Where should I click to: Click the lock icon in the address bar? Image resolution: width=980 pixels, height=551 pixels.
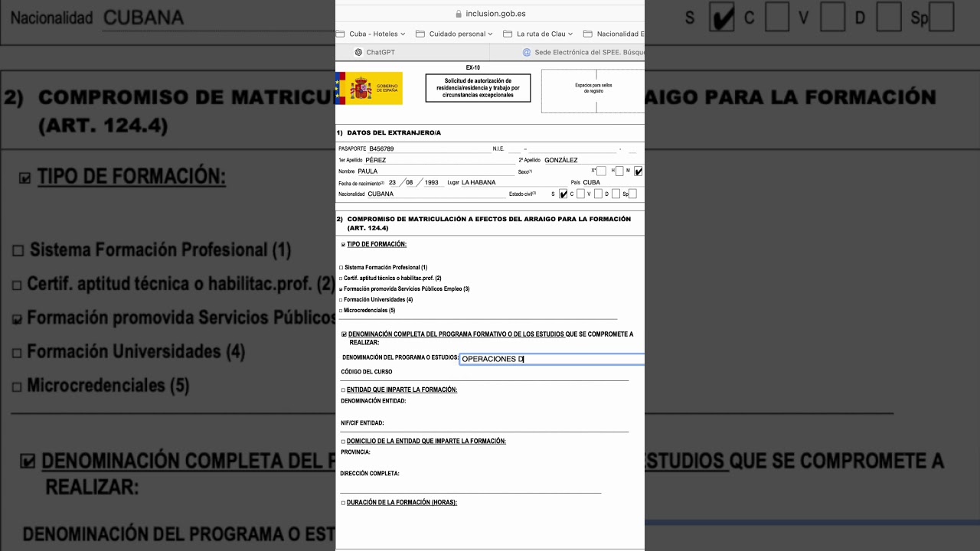(x=459, y=13)
